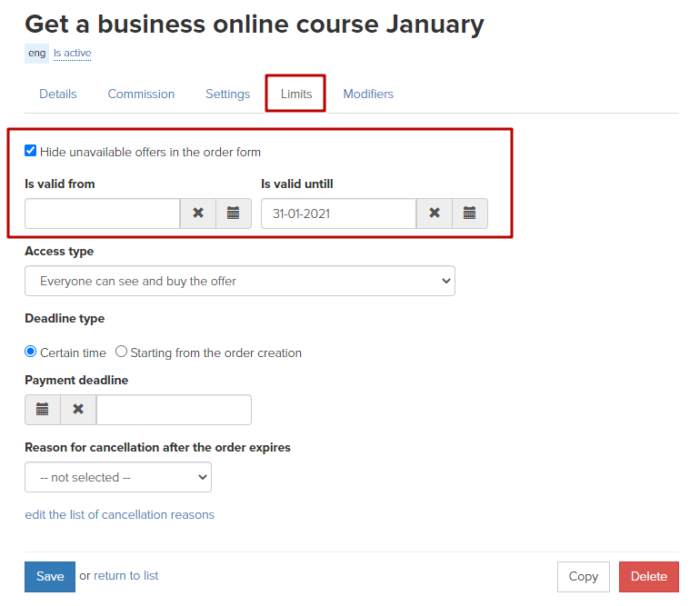Click the 'Is valid untill' field showing 31-01-2021
This screenshot has width=700, height=606.
[x=338, y=214]
